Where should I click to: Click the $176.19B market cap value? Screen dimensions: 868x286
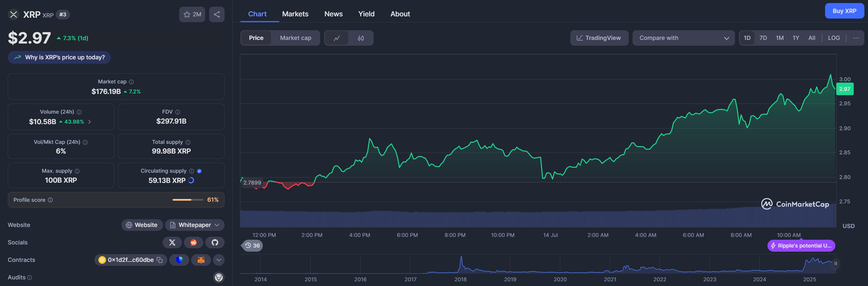[x=106, y=91]
